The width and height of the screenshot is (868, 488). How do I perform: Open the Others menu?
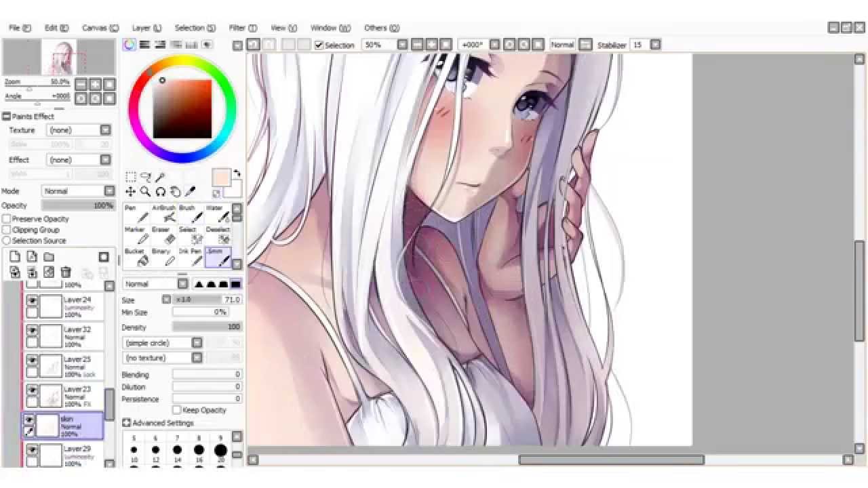pos(382,28)
